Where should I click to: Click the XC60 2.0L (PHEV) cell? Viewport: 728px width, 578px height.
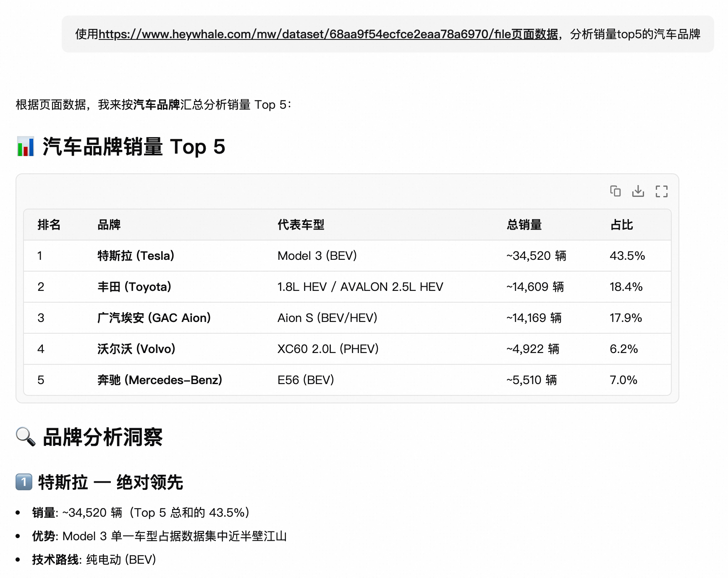(x=328, y=349)
